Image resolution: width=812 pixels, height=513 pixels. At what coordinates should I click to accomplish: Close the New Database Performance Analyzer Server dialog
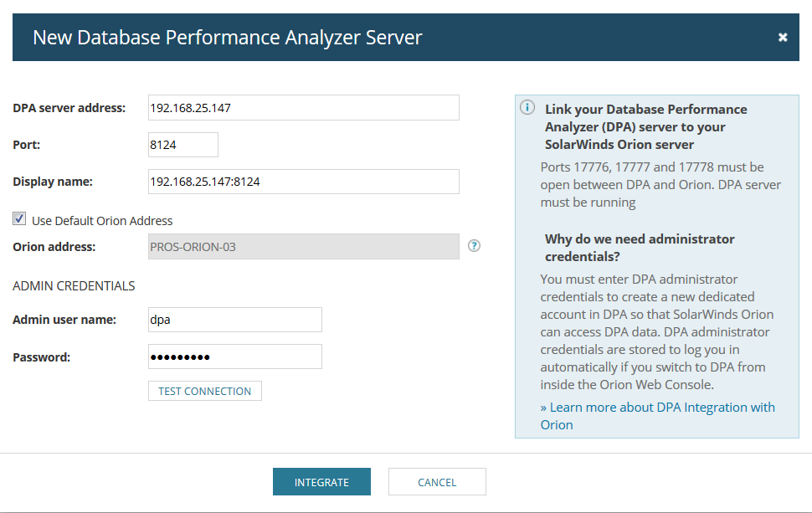coord(783,38)
